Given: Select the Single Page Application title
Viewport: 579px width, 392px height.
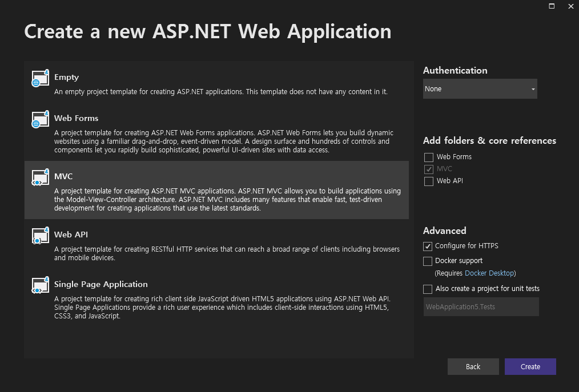Looking at the screenshot, I should [101, 284].
